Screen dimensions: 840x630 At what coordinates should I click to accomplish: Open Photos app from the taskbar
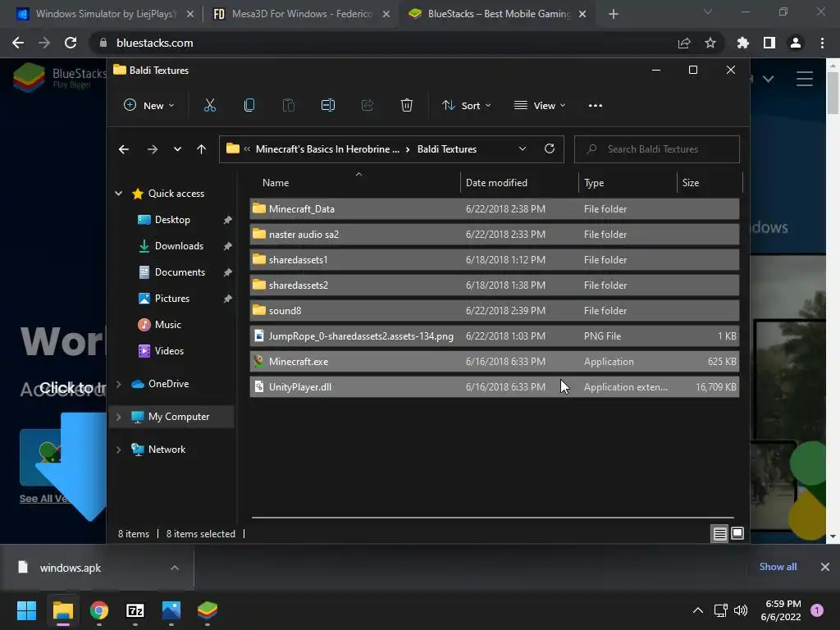point(171,610)
